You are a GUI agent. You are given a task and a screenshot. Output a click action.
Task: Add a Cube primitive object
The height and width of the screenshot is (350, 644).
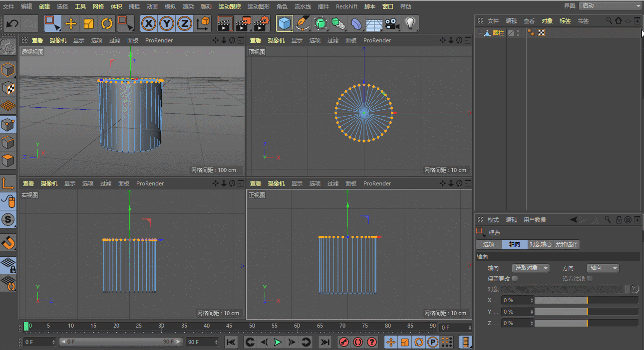pyautogui.click(x=285, y=23)
